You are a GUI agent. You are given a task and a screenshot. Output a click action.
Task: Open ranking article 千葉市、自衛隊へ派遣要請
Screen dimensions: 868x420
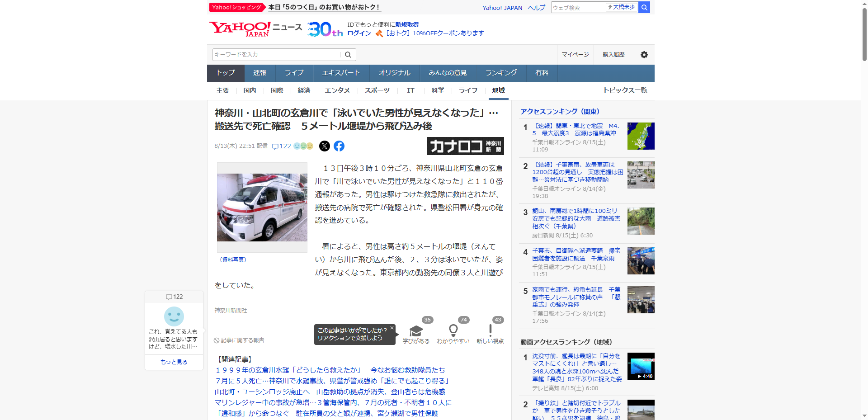576,255
